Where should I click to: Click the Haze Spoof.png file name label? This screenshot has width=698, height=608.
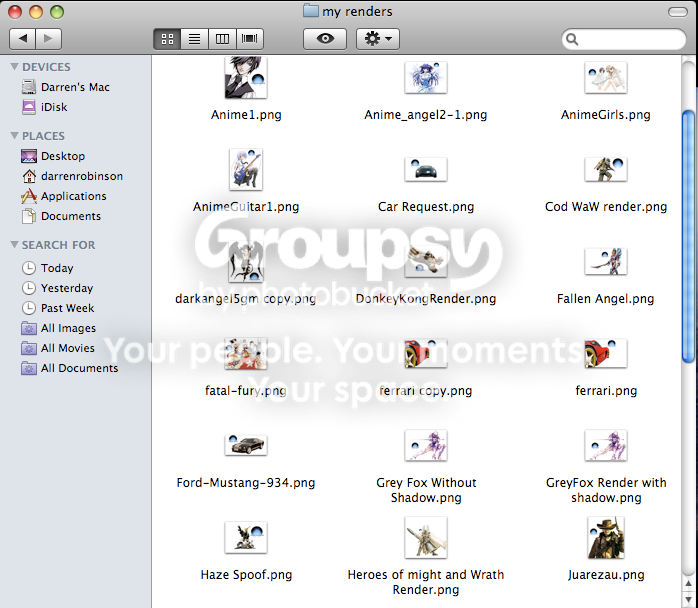tap(246, 575)
